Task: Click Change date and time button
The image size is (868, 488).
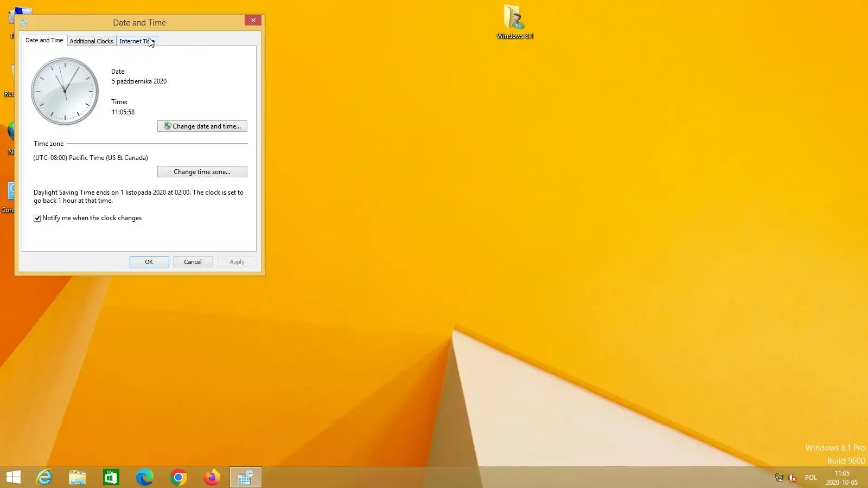Action: (202, 126)
